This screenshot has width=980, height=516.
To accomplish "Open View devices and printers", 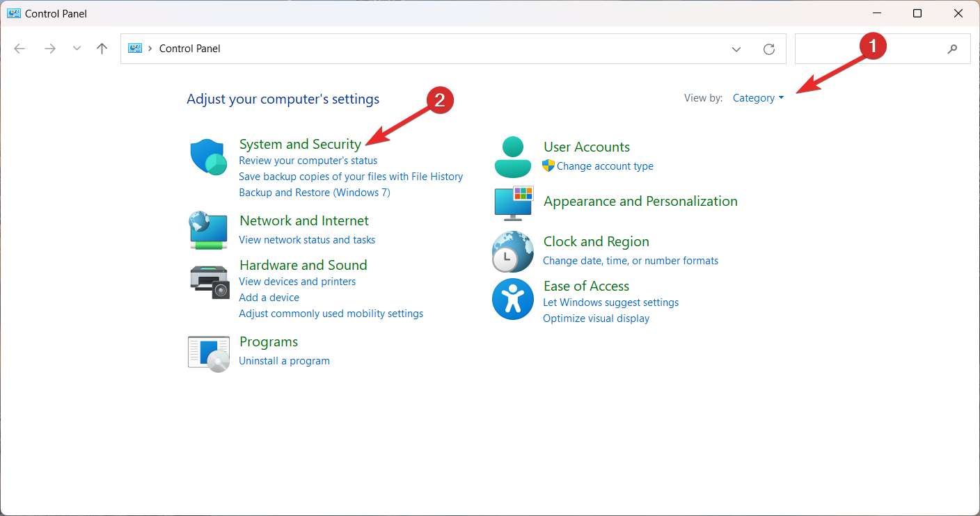I will pyautogui.click(x=297, y=282).
